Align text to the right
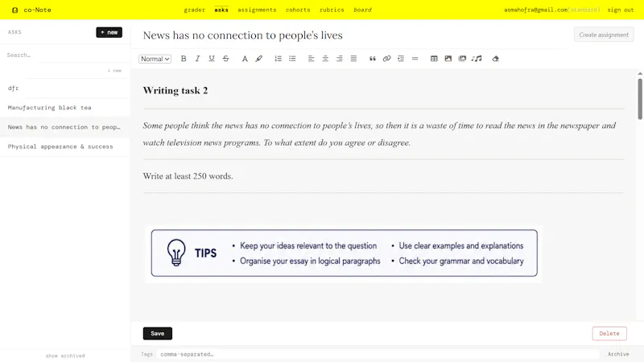The image size is (644, 362). [339, 59]
